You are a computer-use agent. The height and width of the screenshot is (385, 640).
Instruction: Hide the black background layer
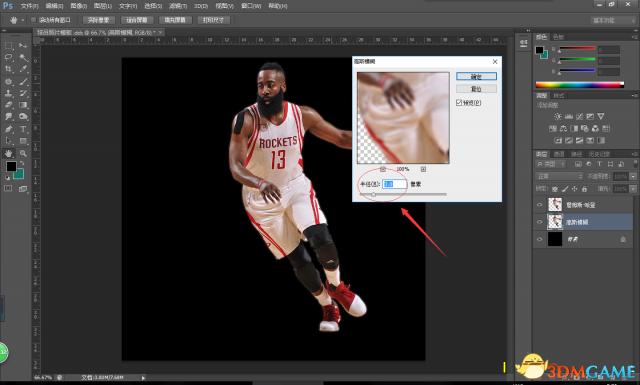coord(540,239)
